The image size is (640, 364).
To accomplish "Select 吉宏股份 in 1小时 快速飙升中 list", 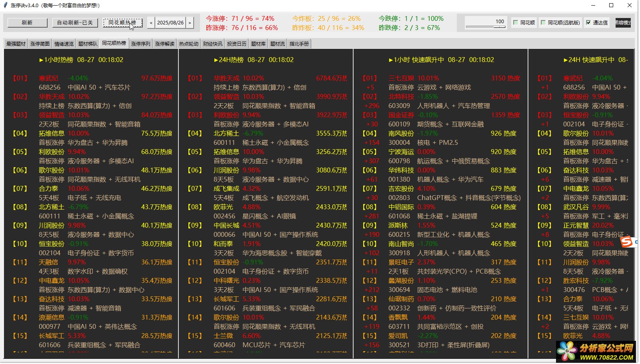I will (401, 189).
